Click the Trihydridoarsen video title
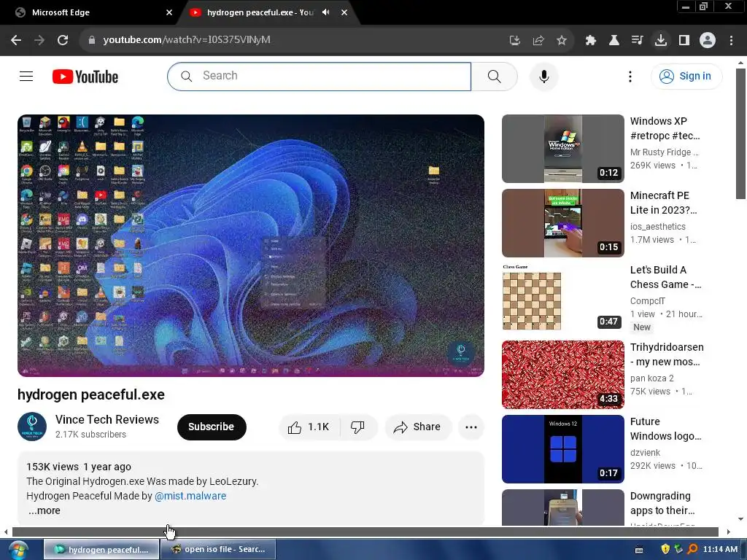The height and width of the screenshot is (560, 747). click(667, 354)
